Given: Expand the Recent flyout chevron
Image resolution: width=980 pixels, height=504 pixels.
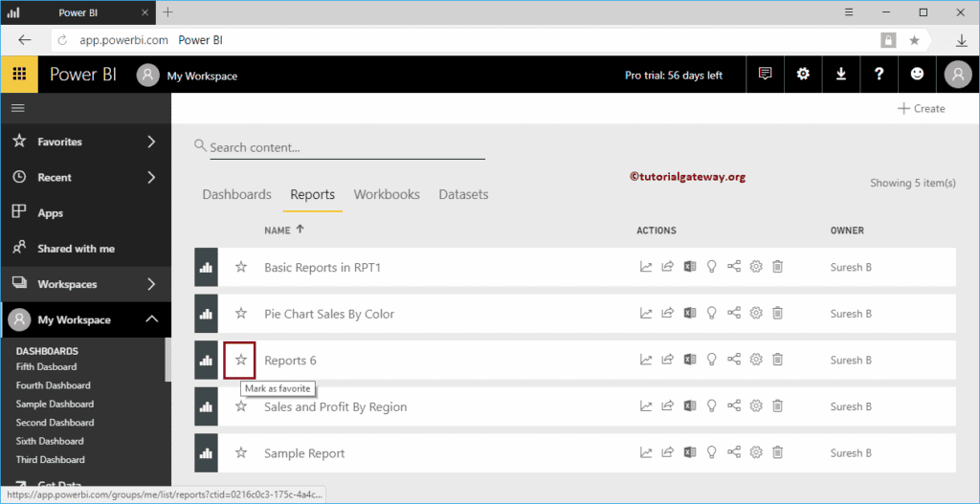Looking at the screenshot, I should [151, 177].
